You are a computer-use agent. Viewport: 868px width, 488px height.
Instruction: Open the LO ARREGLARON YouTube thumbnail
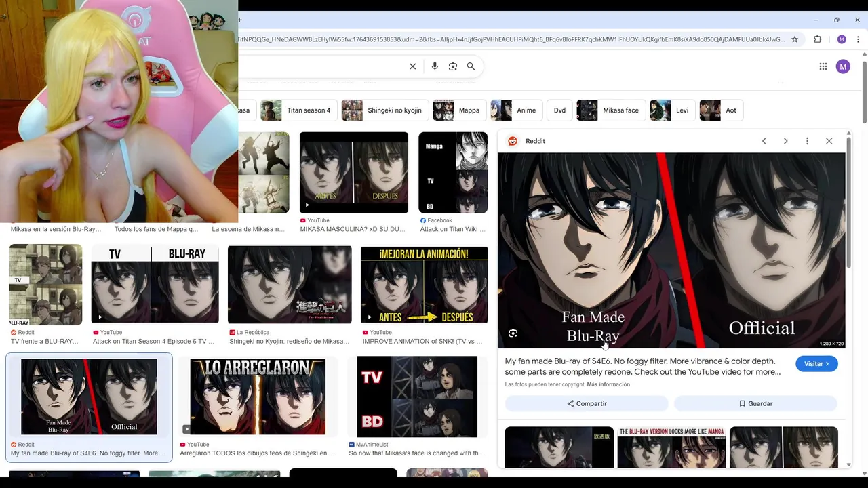pyautogui.click(x=258, y=396)
